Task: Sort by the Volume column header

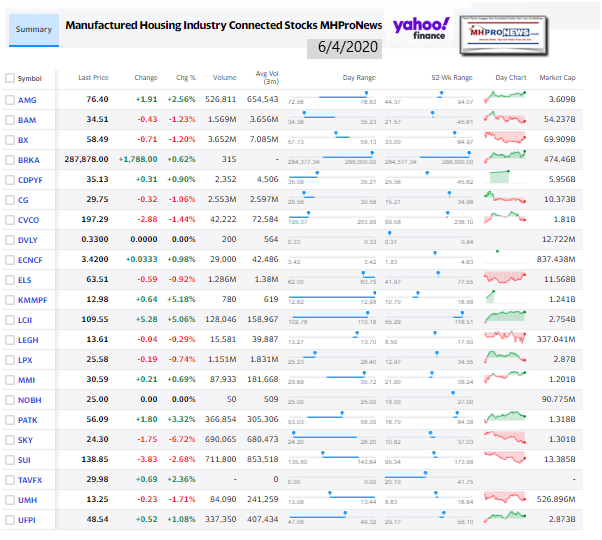Action: coord(224,77)
